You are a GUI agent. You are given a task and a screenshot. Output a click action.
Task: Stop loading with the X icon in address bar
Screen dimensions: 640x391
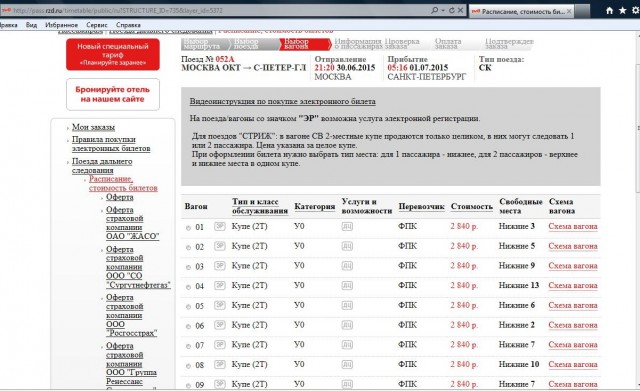460,11
